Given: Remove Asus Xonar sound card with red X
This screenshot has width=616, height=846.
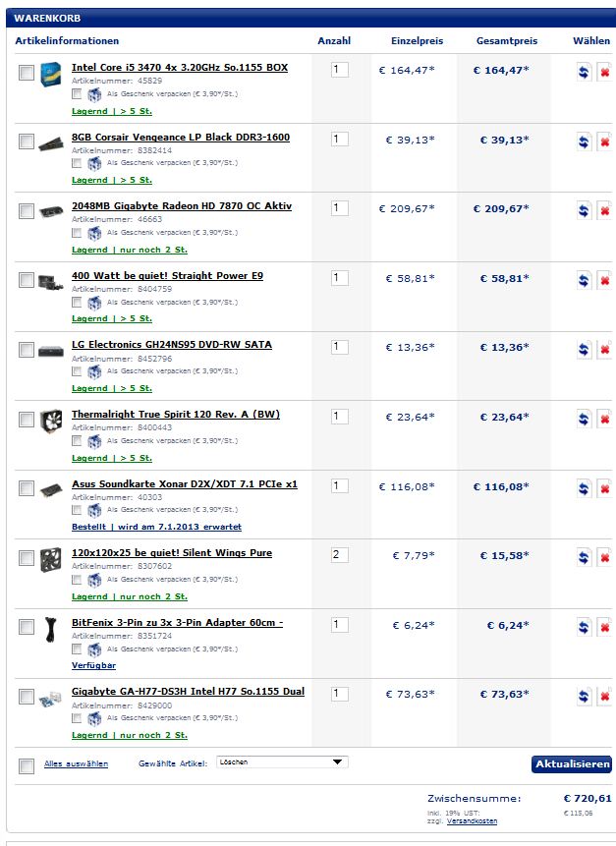Looking at the screenshot, I should point(604,488).
